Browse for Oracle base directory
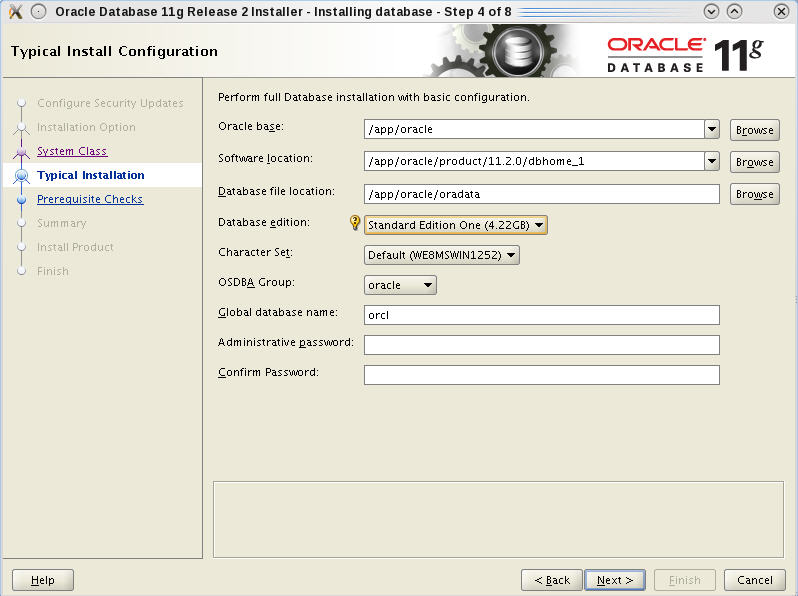The width and height of the screenshot is (798, 596). click(x=754, y=130)
